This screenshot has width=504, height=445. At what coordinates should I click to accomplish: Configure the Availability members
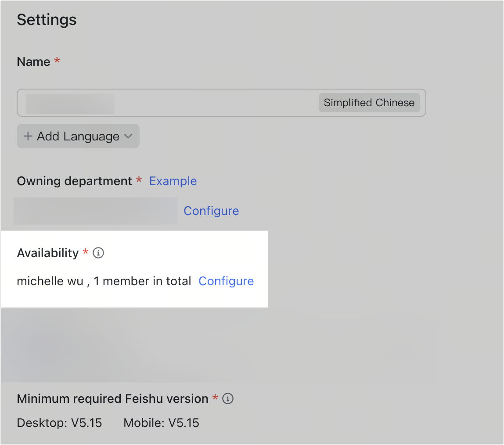point(226,281)
